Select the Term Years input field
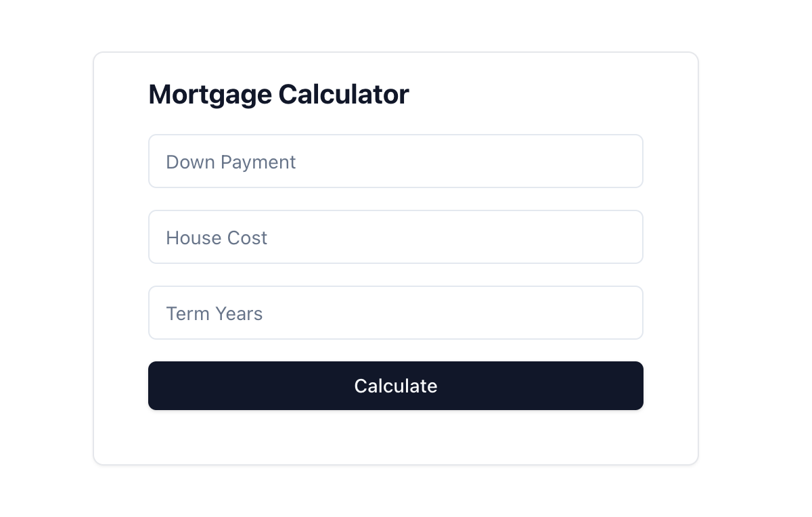 click(x=396, y=313)
